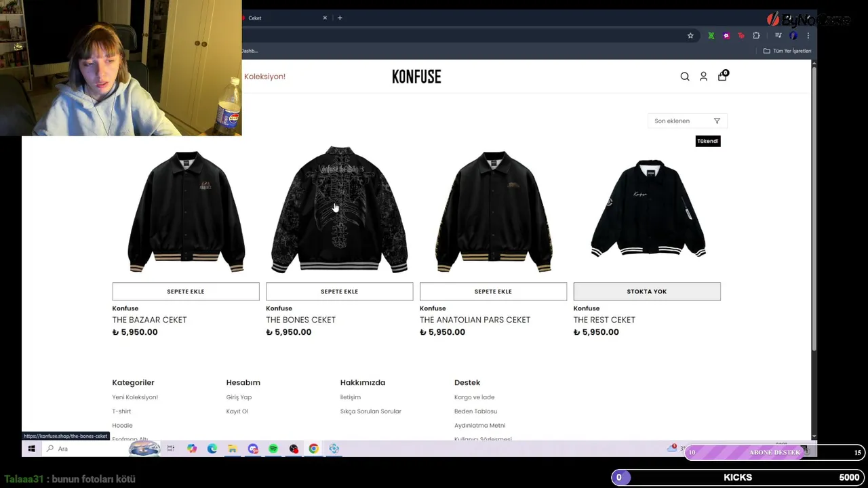Click the purple browser extension icon
The image size is (868, 488).
coord(726,36)
